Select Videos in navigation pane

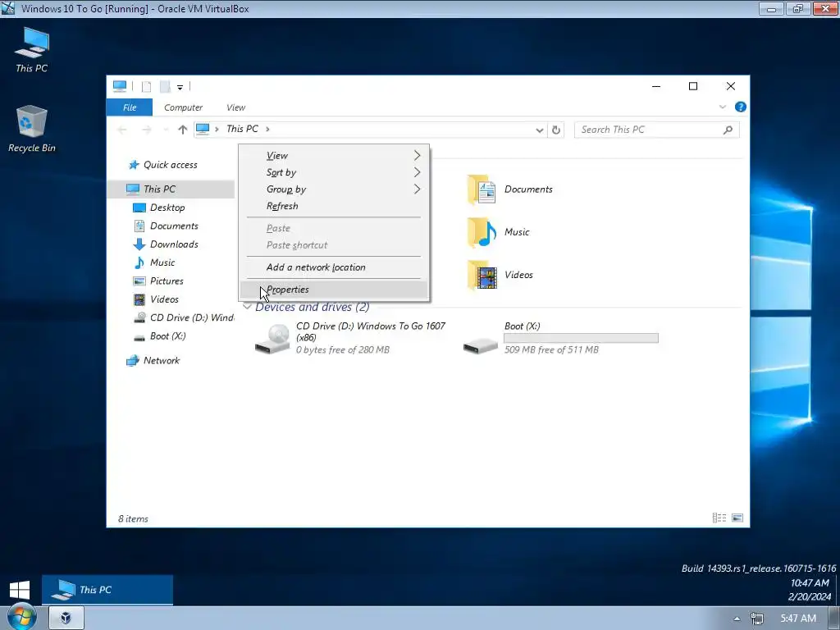tap(164, 299)
